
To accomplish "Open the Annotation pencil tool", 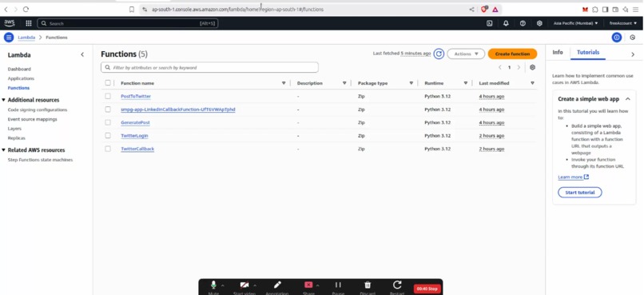I will pyautogui.click(x=277, y=286).
